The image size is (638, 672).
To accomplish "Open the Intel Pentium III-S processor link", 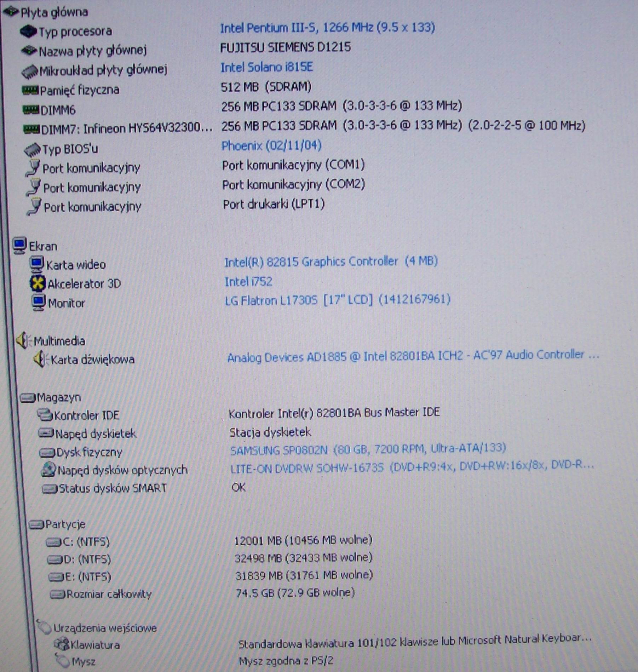I will [327, 28].
